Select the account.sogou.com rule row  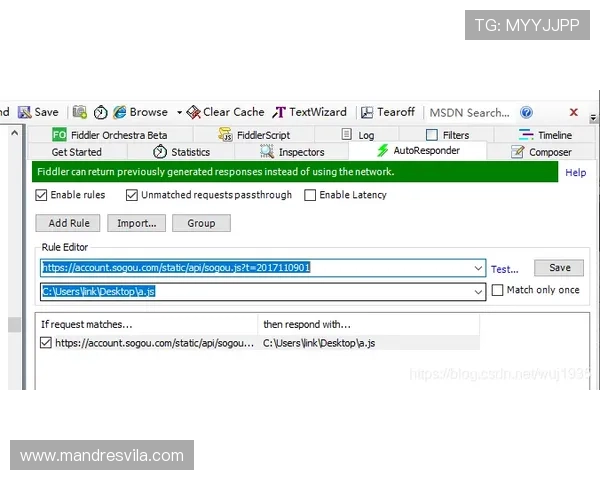(x=258, y=343)
